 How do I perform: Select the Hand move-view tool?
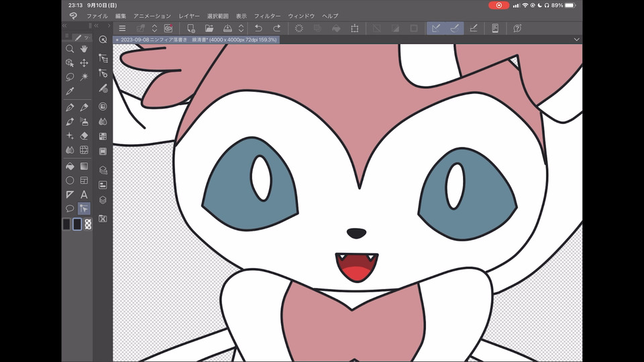pyautogui.click(x=84, y=49)
